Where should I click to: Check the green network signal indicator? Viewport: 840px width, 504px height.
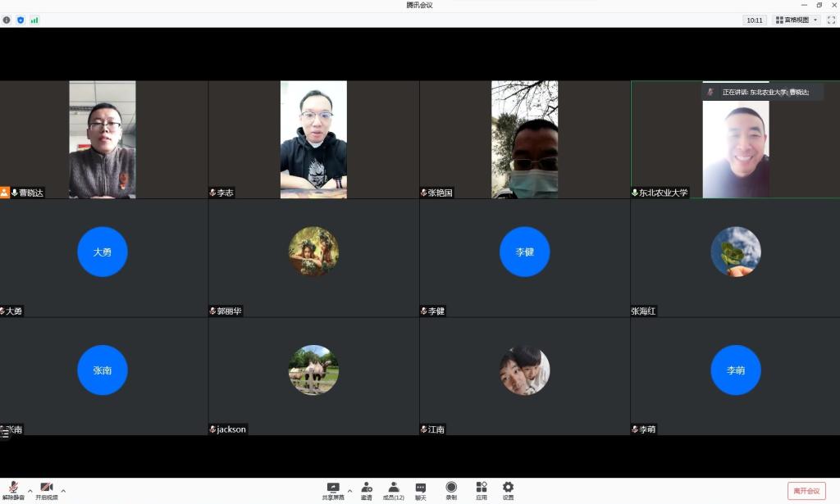tap(34, 20)
